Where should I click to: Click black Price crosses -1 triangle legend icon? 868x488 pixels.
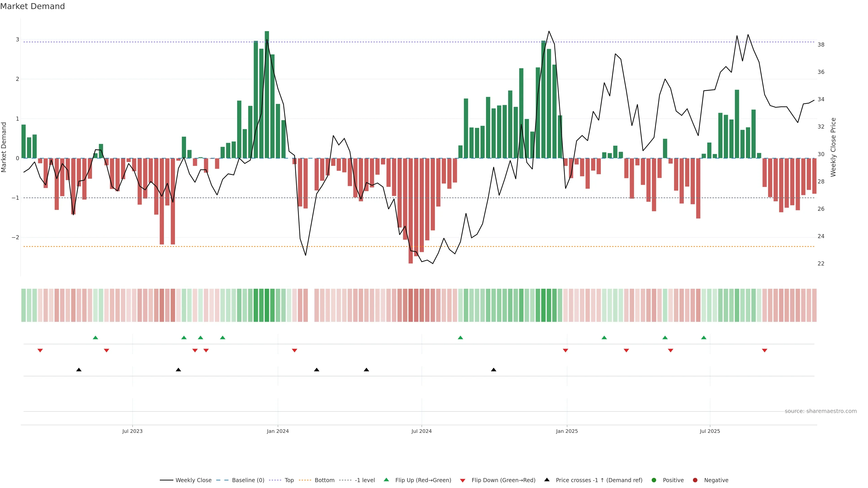pos(547,480)
